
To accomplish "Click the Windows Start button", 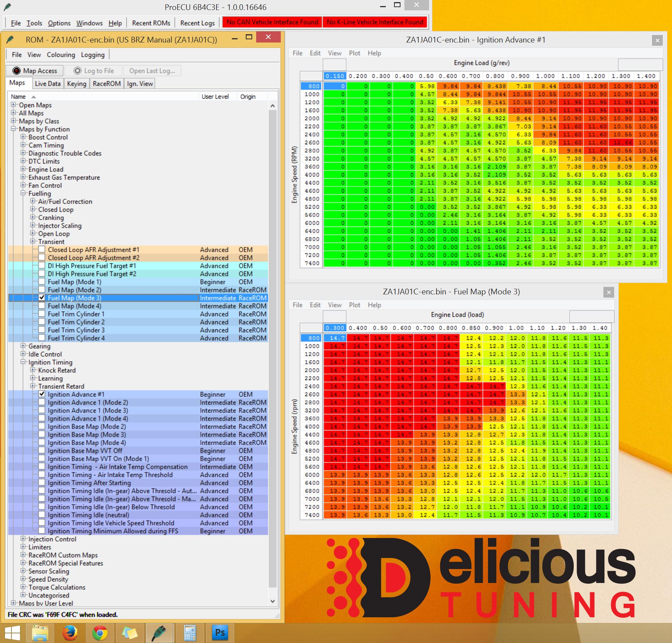I will pos(13,633).
